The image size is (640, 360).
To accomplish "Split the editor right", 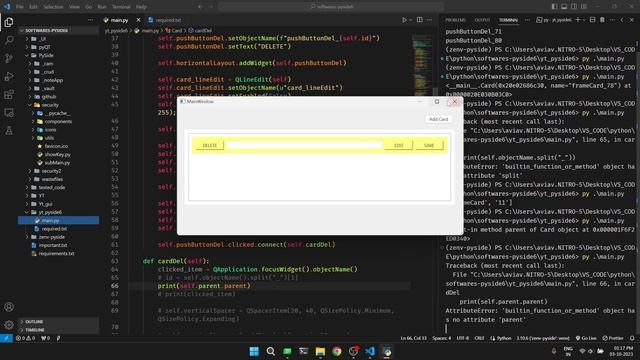I will (x=420, y=20).
